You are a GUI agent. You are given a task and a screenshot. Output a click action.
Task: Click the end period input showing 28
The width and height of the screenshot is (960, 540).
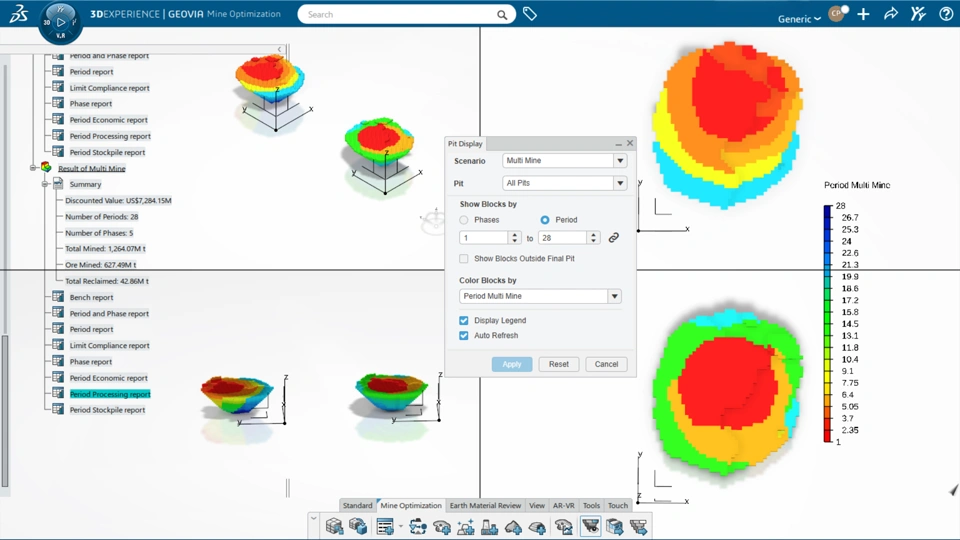(x=563, y=238)
